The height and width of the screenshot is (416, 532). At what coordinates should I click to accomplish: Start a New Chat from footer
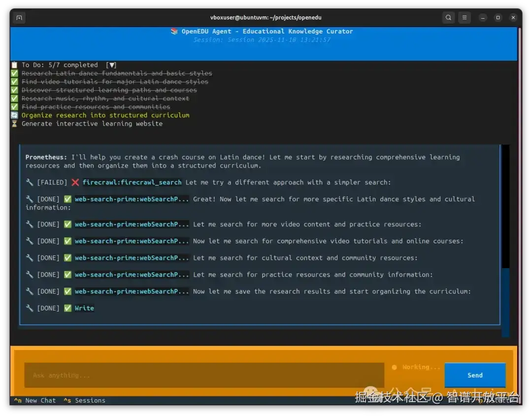point(35,401)
